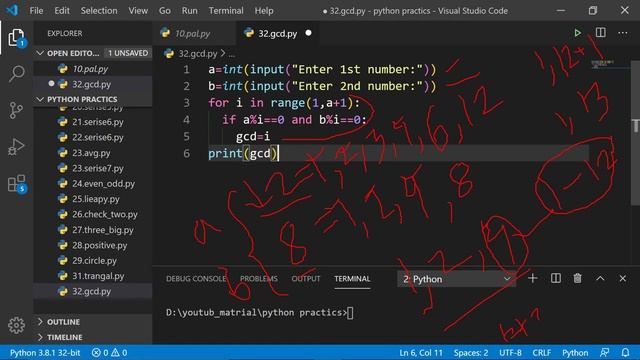Viewport: 640px width, 360px height.
Task: Open 22.serise6.py file in explorer
Action: click(x=93, y=137)
